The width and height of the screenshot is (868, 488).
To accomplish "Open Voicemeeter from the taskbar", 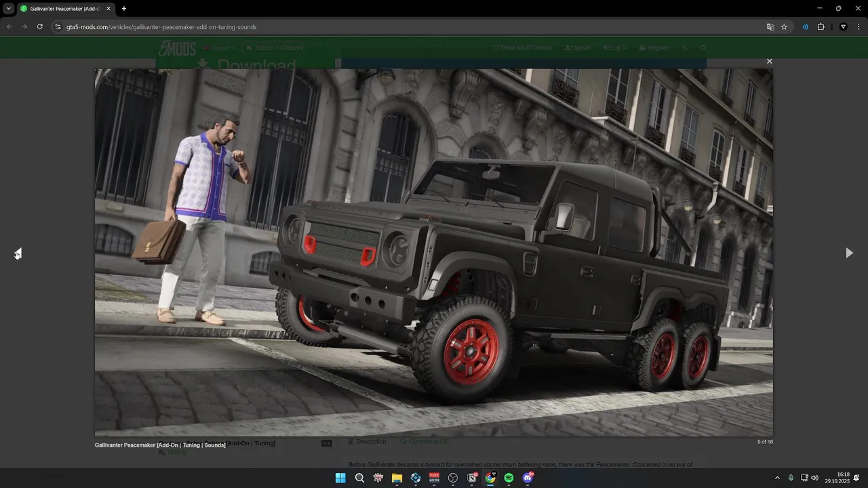I will (x=434, y=478).
